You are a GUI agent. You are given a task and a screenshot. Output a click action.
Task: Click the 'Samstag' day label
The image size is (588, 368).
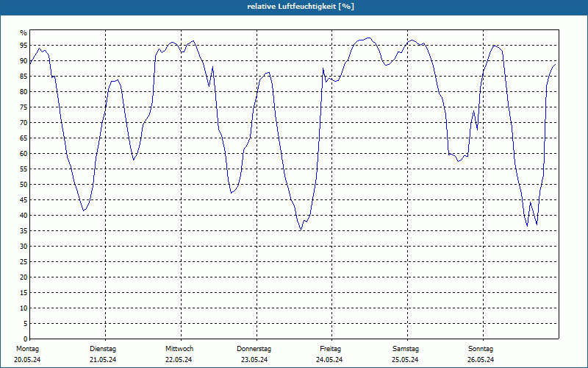[x=406, y=349]
